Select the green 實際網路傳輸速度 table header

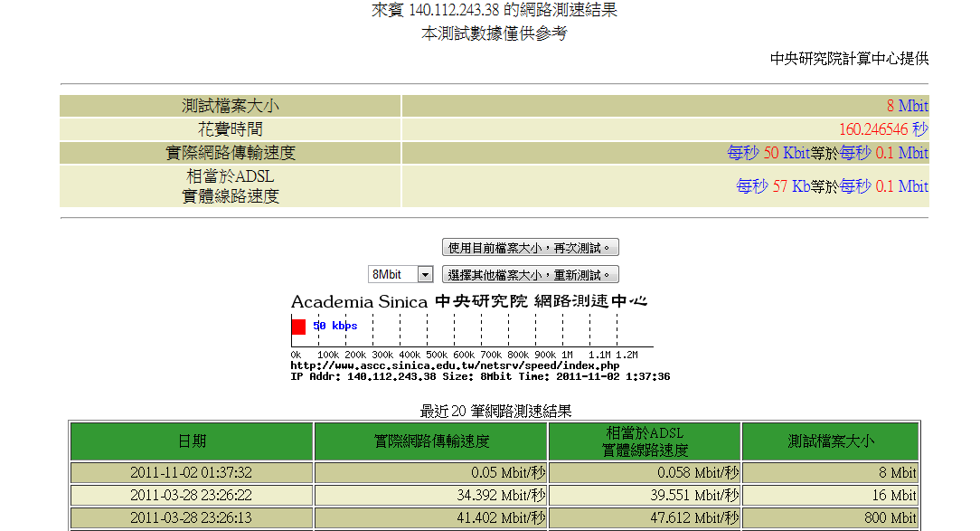tap(431, 441)
